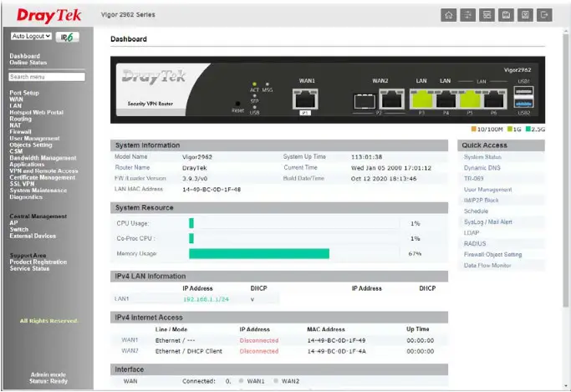This screenshot has width=571, height=392.
Task: Expand VPN and Remote Access menu
Action: [43, 171]
